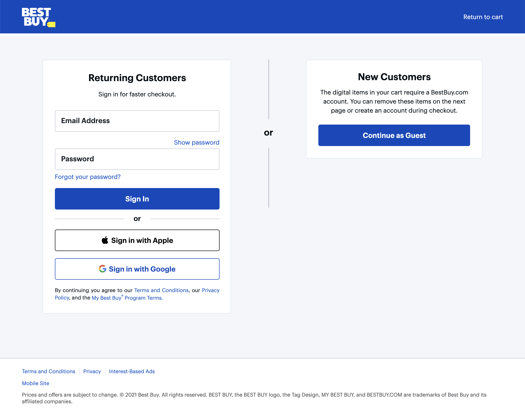Open Terms and Conditions in the agreement text
Image resolution: width=525 pixels, height=420 pixels.
(x=161, y=290)
